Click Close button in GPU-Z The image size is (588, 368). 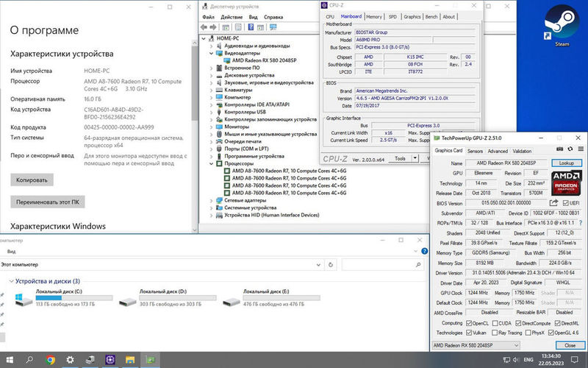570,345
